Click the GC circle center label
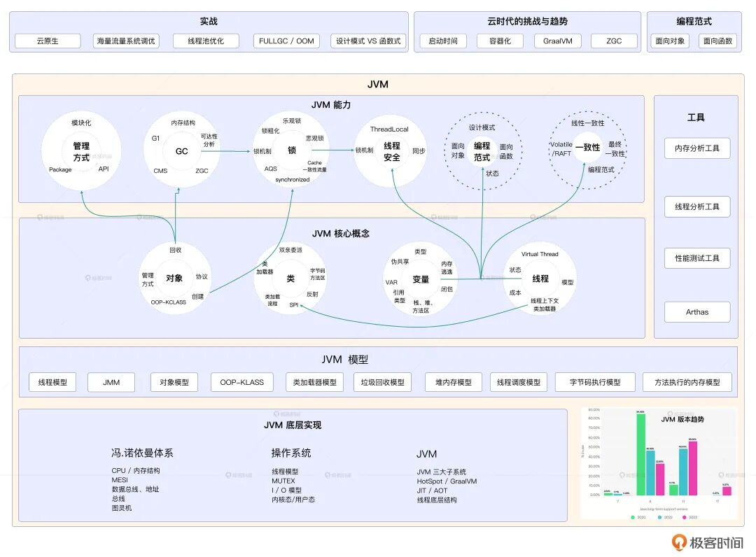 click(x=182, y=151)
